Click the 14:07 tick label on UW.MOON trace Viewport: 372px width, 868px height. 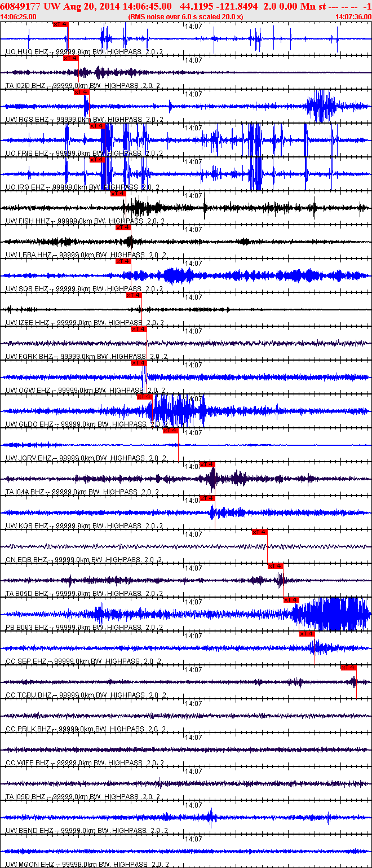pos(194,839)
